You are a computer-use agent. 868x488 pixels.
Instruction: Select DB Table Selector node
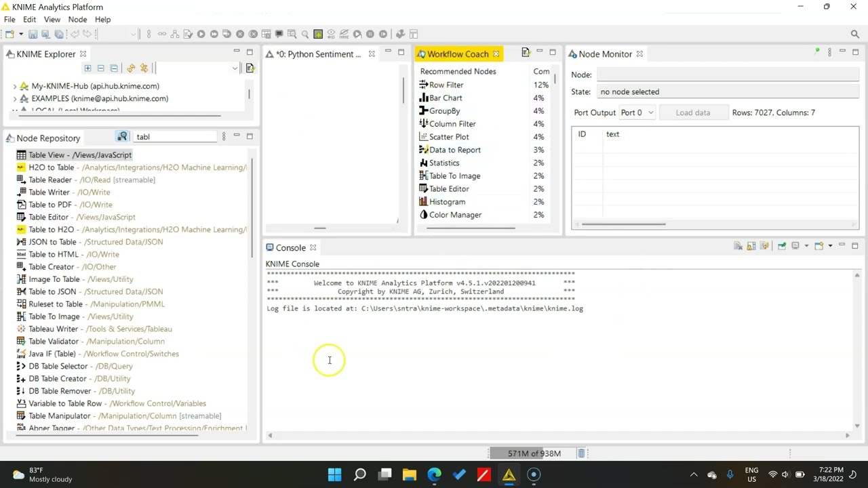click(74, 366)
